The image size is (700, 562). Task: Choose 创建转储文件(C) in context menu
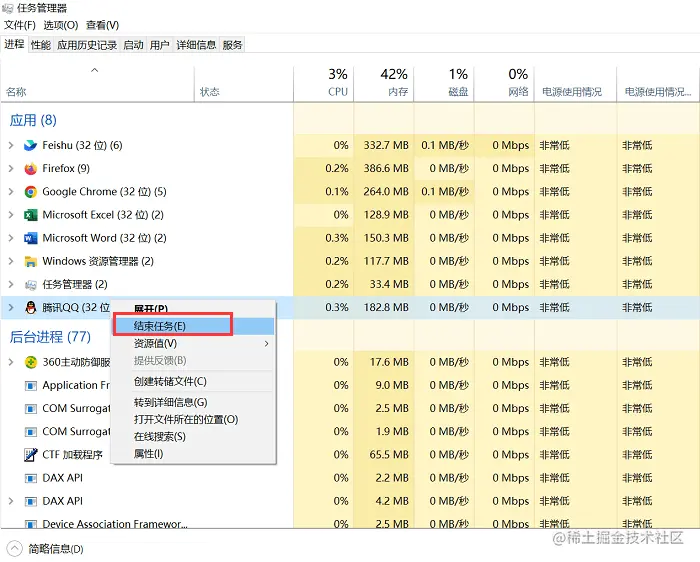click(x=193, y=382)
